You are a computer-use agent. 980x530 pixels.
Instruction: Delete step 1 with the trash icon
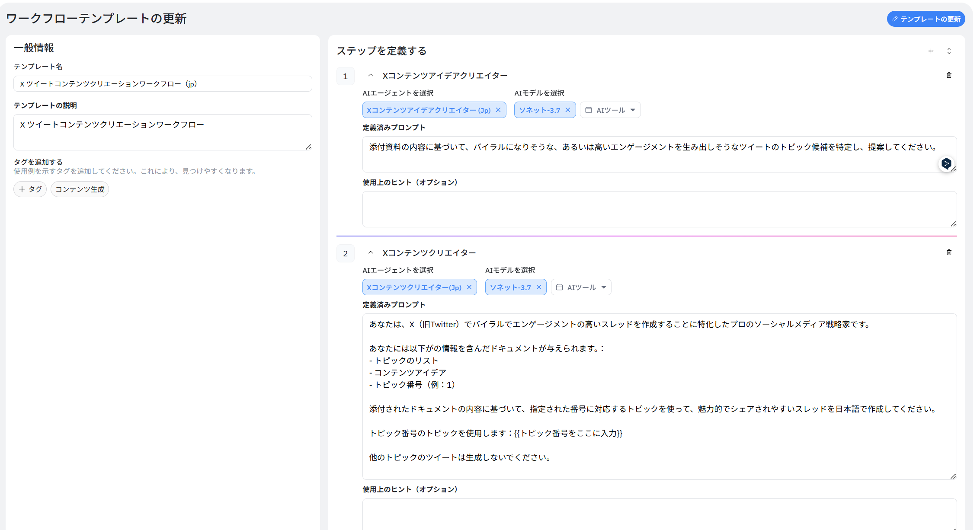[949, 75]
